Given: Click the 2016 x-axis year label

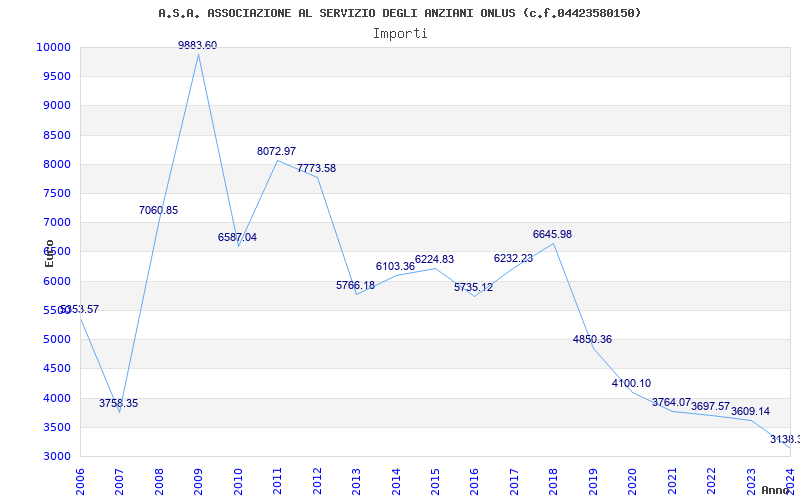Looking at the screenshot, I should (x=474, y=481).
